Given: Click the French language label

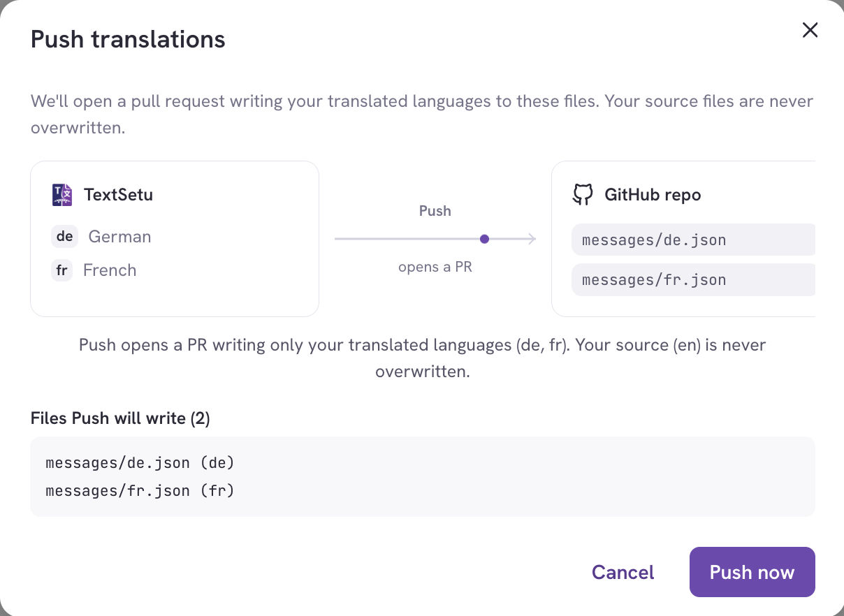Looking at the screenshot, I should tap(110, 270).
